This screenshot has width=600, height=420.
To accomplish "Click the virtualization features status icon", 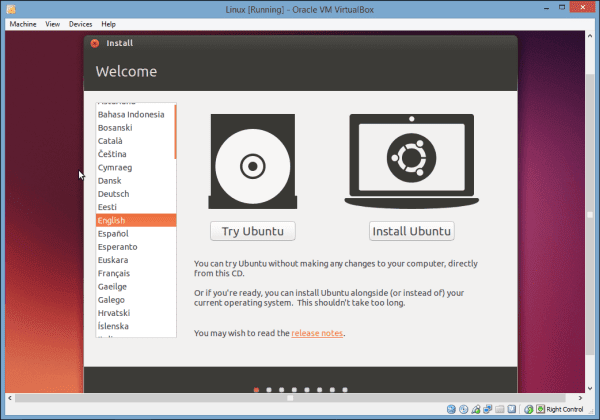I will coord(512,409).
